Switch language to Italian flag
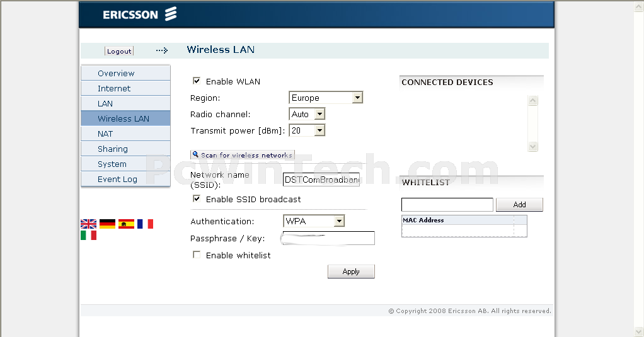 click(x=89, y=235)
